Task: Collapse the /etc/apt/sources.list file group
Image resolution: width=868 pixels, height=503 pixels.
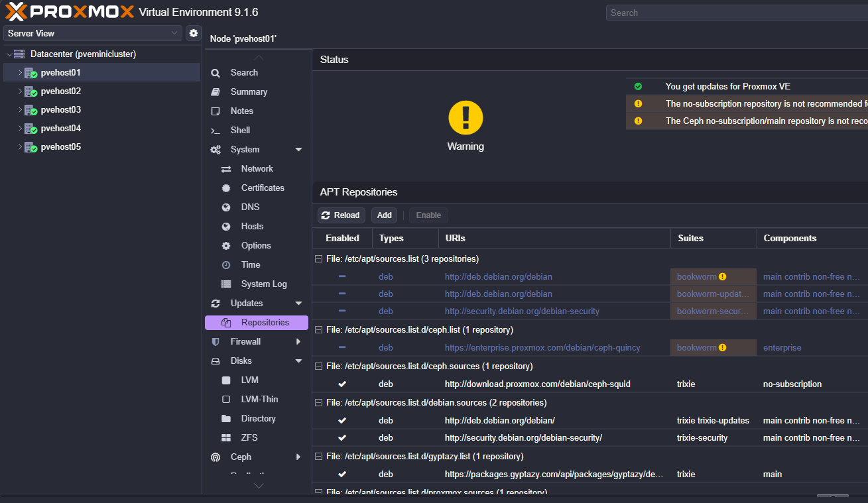Action: 319,259
